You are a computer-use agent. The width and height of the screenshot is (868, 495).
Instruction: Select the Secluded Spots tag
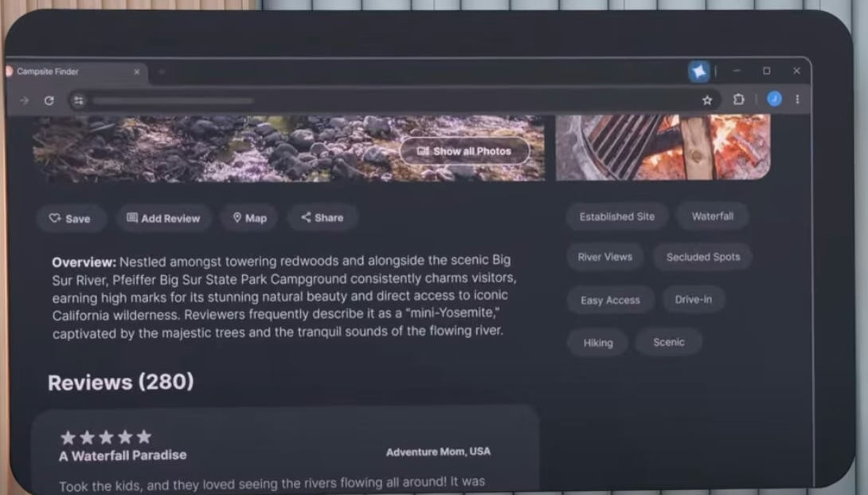tap(702, 257)
